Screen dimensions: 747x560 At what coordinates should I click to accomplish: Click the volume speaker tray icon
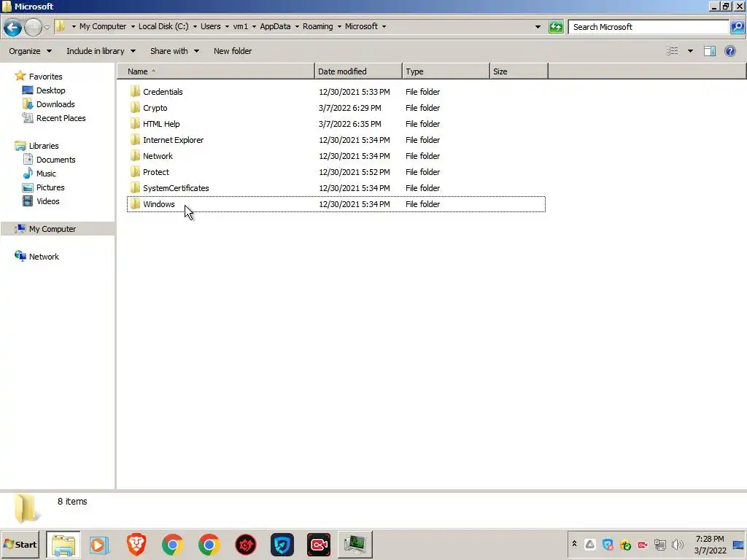click(x=677, y=545)
